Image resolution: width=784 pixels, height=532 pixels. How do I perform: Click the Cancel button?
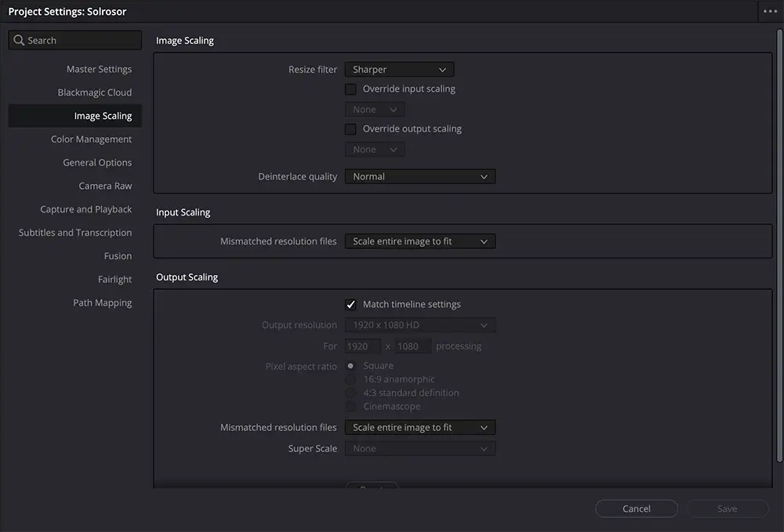[637, 508]
